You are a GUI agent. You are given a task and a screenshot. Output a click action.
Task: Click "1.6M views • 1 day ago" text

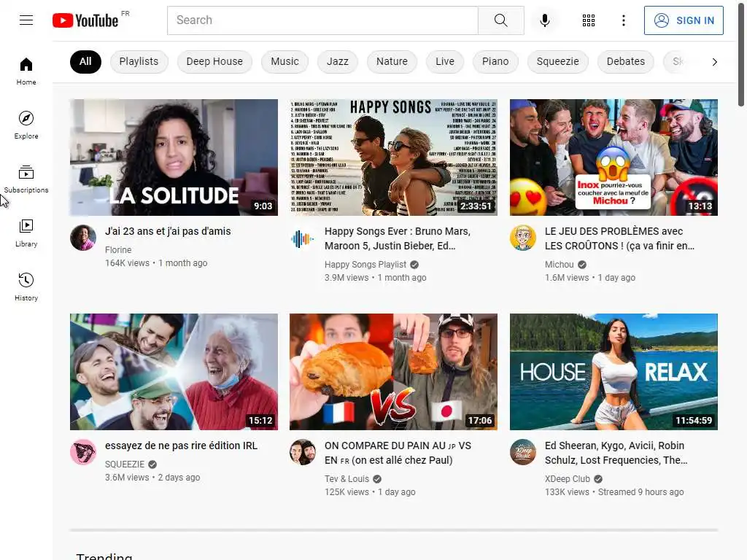click(x=589, y=278)
